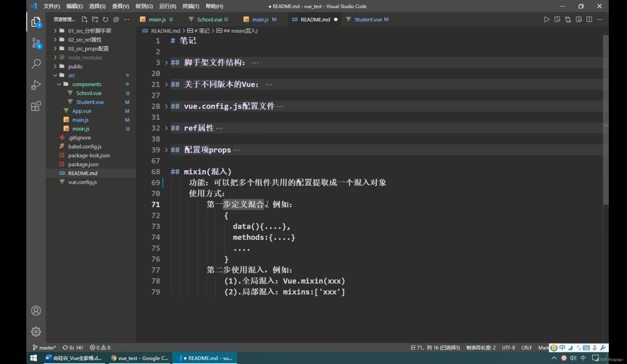Unfold the vue.config.js配置文件 section

click(166, 106)
